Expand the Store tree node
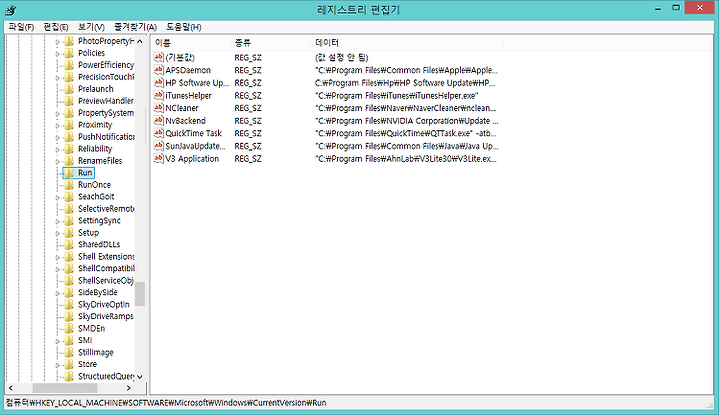The width and height of the screenshot is (720, 415). coord(57,365)
